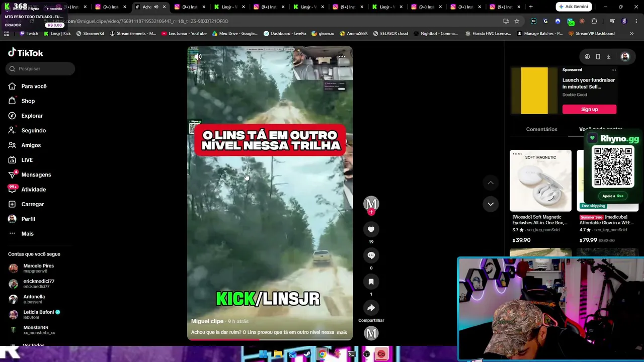This screenshot has width=644, height=362.
Task: Open the Nightbot bookmark
Action: 436,34
